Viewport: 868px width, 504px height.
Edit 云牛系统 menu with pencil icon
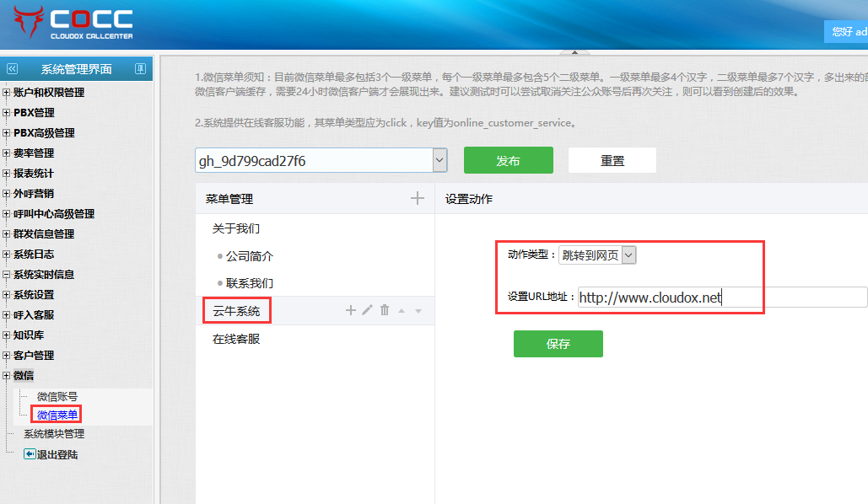pos(367,310)
